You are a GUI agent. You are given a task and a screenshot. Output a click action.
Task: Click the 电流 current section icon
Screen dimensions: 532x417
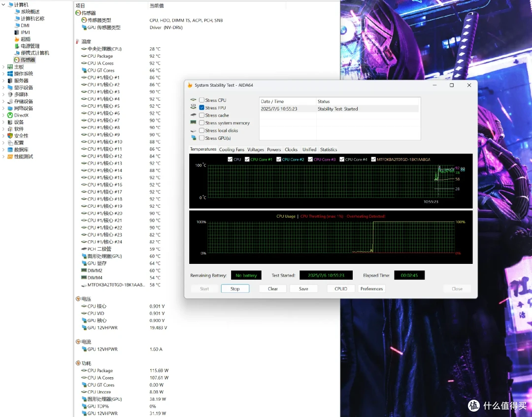pos(78,342)
